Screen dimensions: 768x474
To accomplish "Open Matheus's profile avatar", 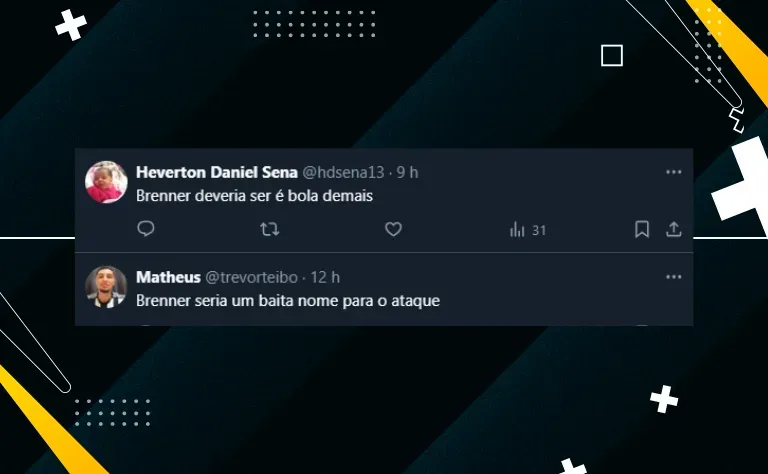I will tap(106, 287).
